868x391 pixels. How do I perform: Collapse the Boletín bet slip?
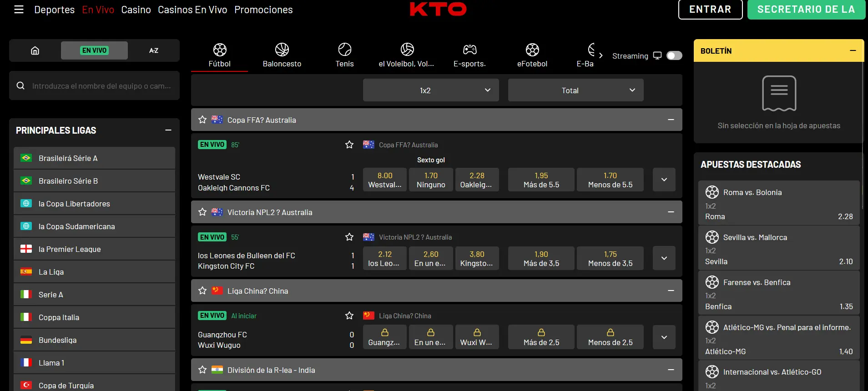[x=853, y=50]
